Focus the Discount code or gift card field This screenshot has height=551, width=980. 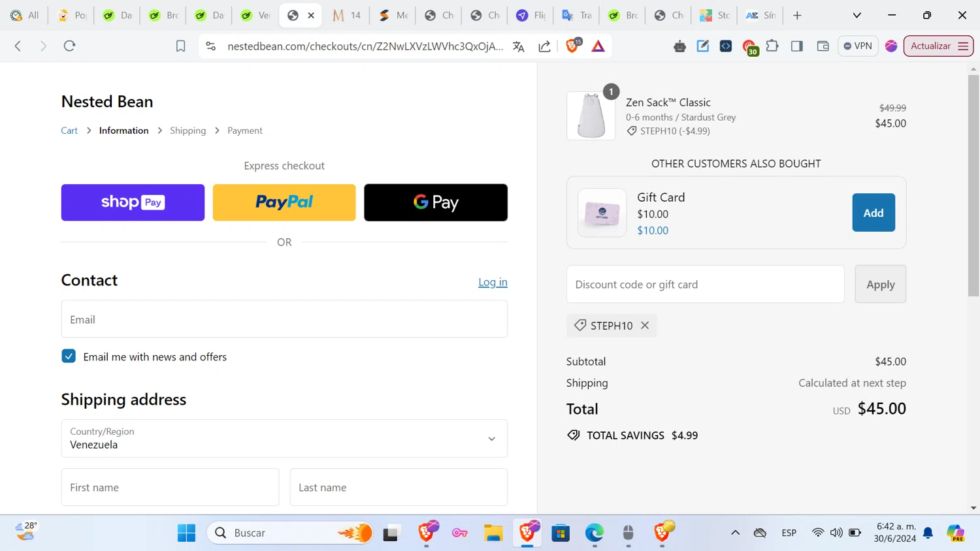706,284
